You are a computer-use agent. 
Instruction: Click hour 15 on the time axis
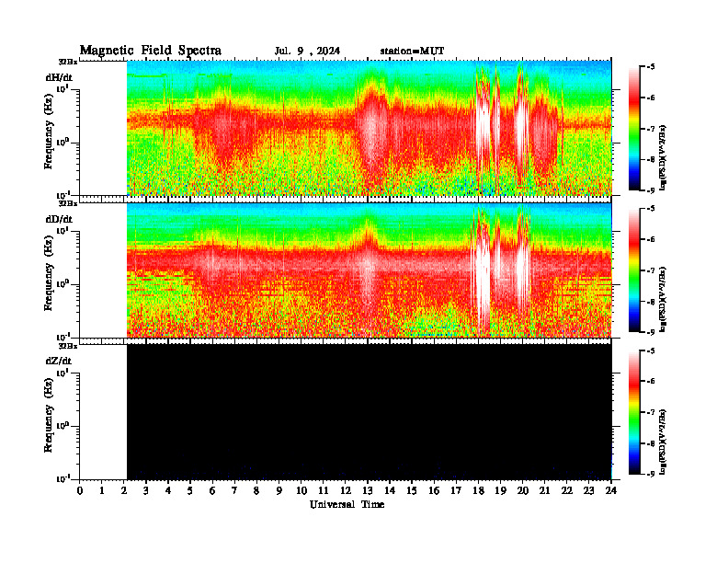coord(412,490)
